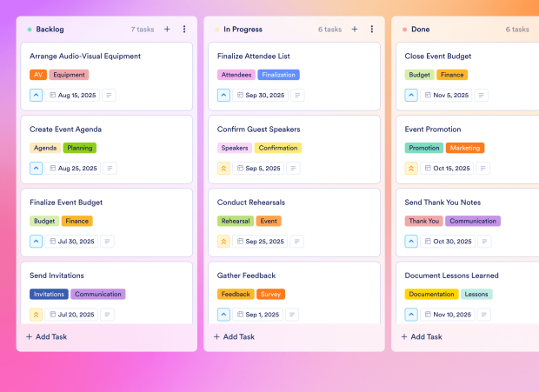
Task: Add Task at bottom of Backlog column
Action: coord(47,336)
